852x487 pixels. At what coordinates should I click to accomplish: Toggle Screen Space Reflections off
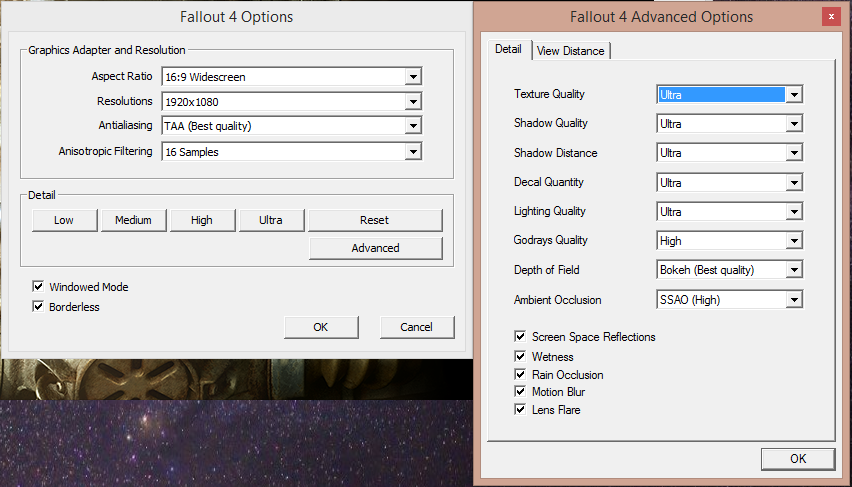click(520, 336)
